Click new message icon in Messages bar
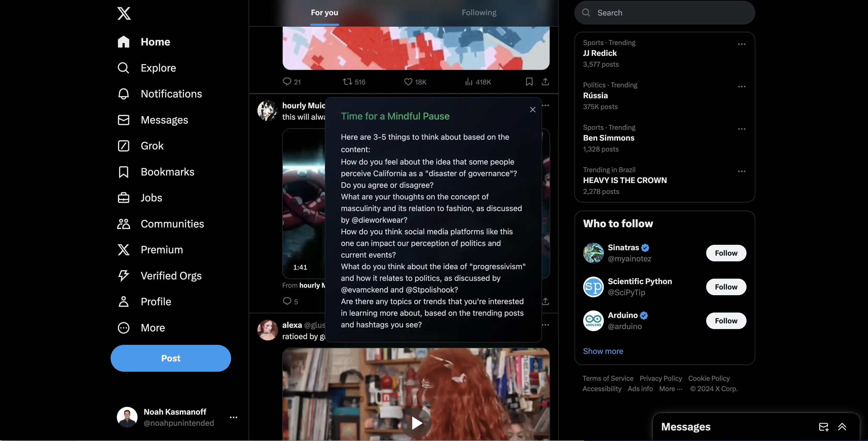Viewport: 868px width, 441px height. (x=824, y=427)
